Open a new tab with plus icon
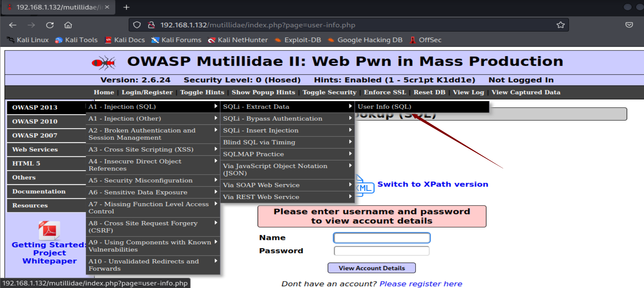This screenshot has height=288, width=644. coord(126,7)
